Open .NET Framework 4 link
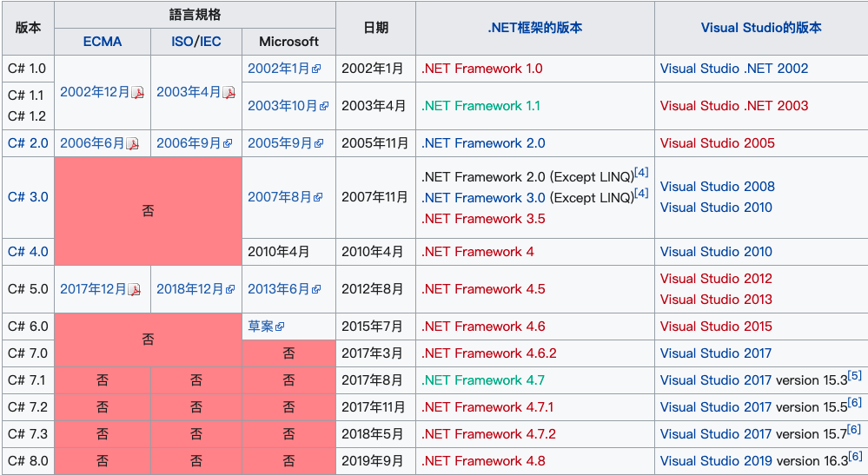This screenshot has width=868, height=475. (x=478, y=252)
